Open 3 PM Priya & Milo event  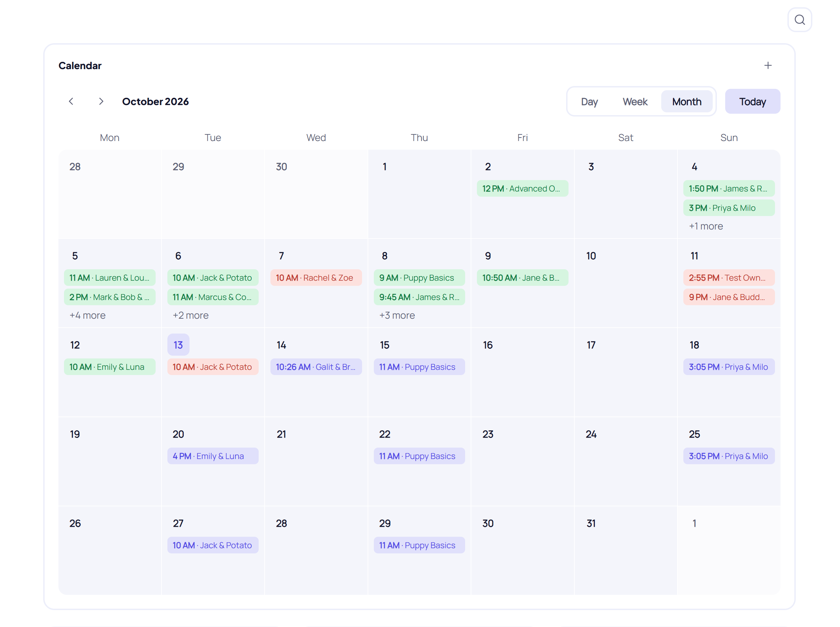click(x=729, y=208)
